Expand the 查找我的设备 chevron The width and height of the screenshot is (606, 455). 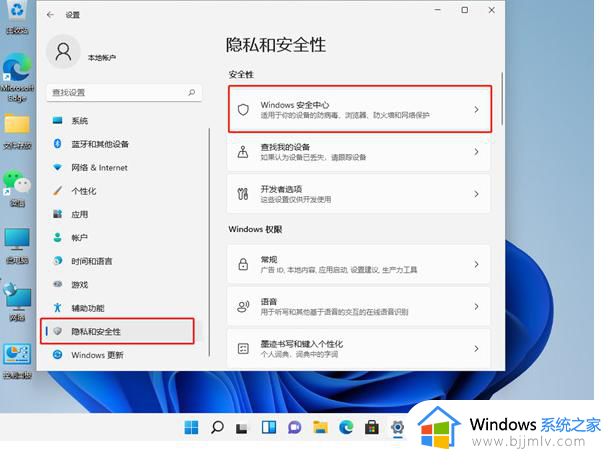476,152
